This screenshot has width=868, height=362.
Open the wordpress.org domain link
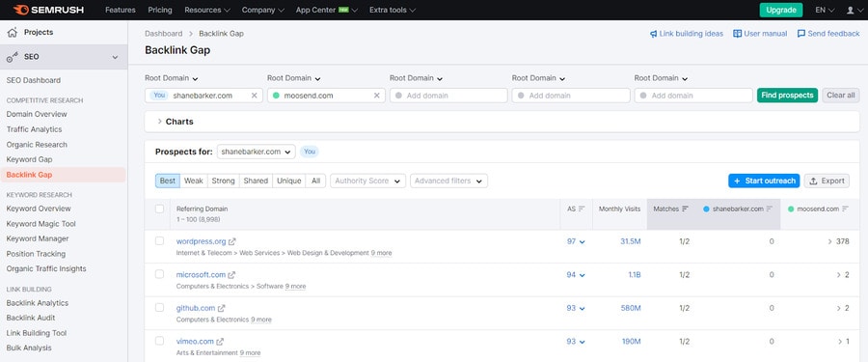201,241
